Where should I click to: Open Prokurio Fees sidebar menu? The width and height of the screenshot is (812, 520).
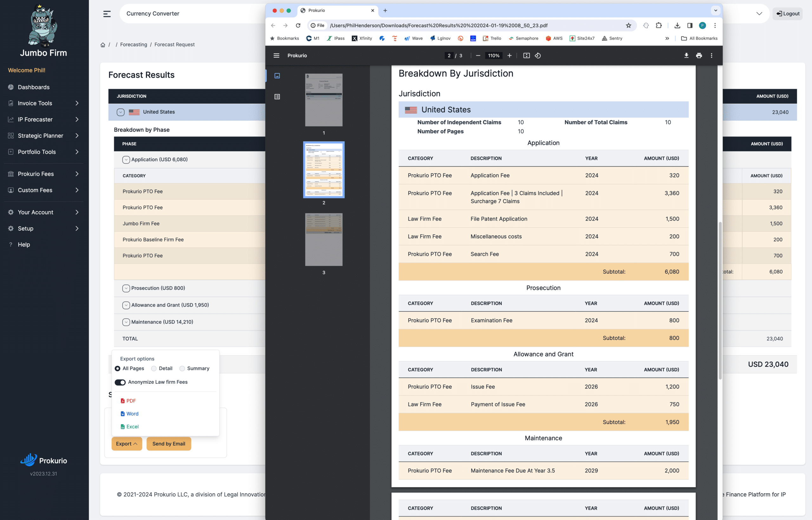44,174
